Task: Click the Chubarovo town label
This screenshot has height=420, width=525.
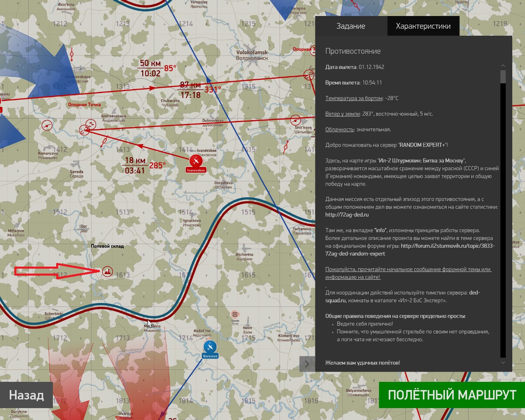Action: click(170, 103)
